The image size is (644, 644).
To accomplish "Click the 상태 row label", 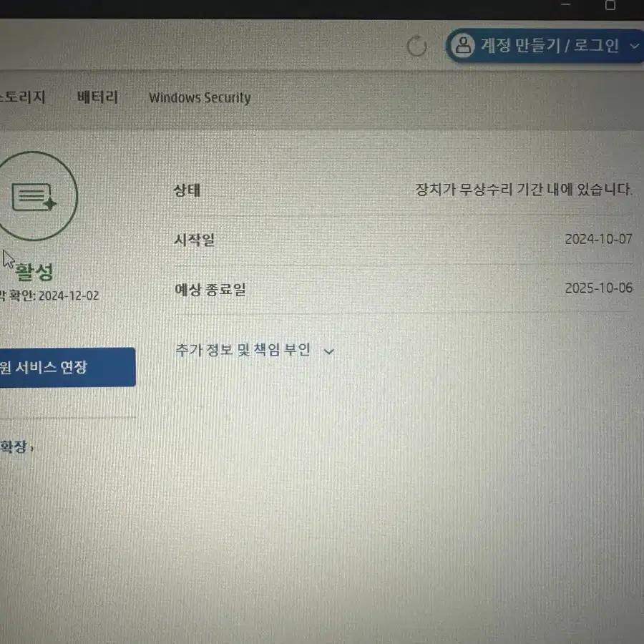I will (x=187, y=190).
